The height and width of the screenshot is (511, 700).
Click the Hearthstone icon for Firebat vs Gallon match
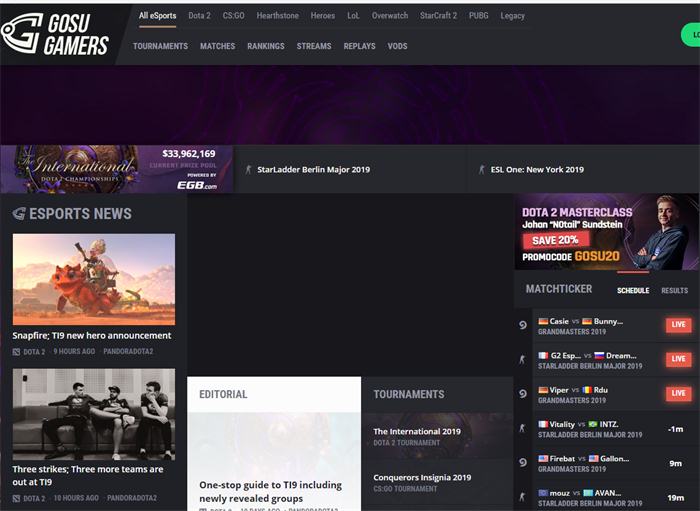[523, 462]
